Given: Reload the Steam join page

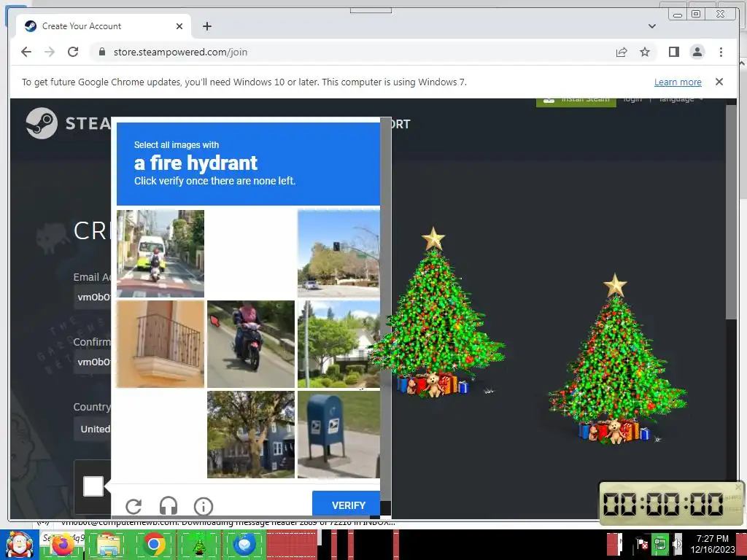Looking at the screenshot, I should [73, 52].
